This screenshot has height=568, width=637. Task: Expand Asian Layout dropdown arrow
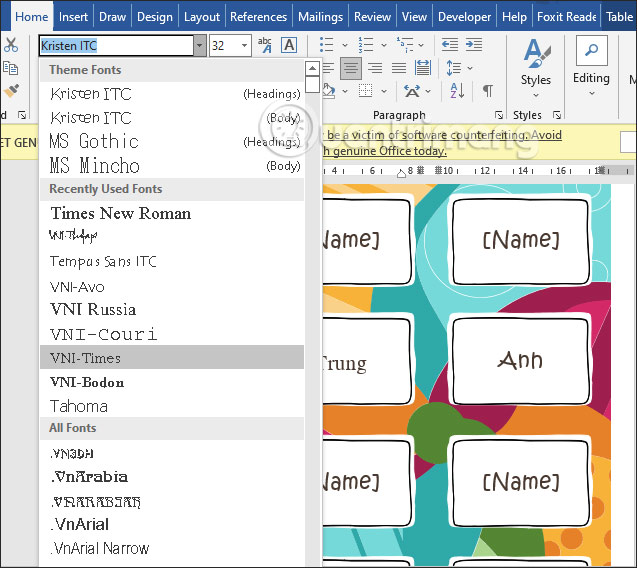pyautogui.click(x=428, y=91)
